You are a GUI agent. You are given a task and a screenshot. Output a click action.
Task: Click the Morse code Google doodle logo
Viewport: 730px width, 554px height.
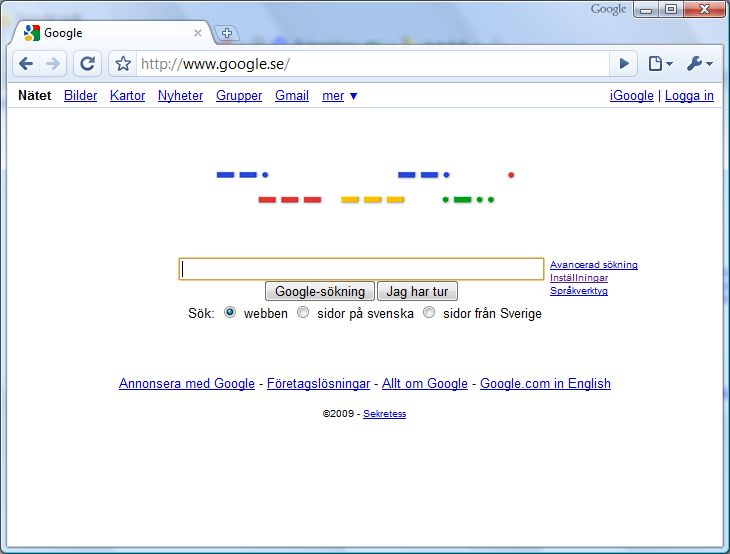(365, 187)
